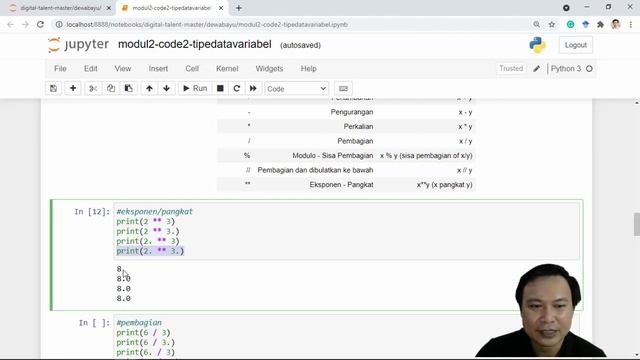Click the Trusted notebook indicator
Image resolution: width=640 pixels, height=360 pixels.
511,69
